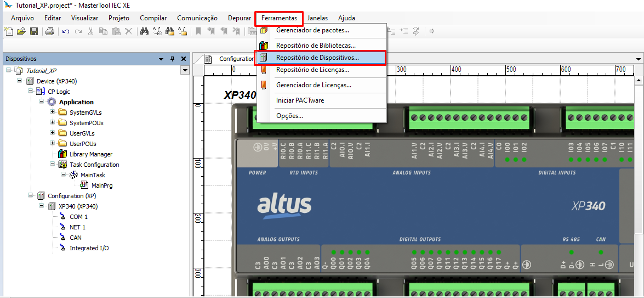Click the Open project folder icon
The image size is (644, 298).
[21, 31]
